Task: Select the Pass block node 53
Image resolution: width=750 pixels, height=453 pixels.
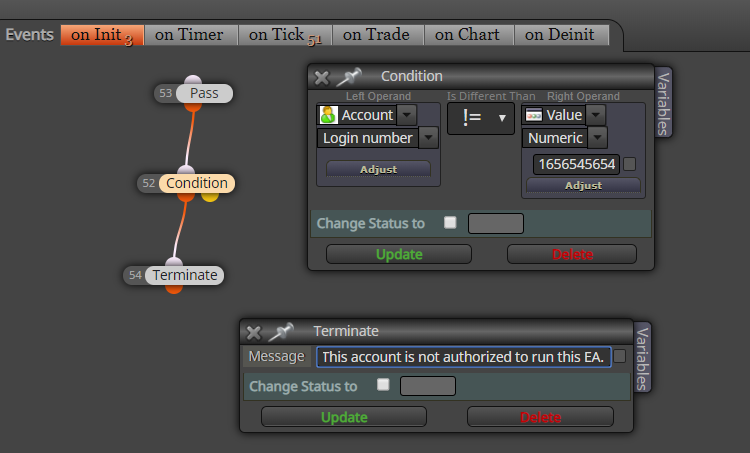Action: 204,93
